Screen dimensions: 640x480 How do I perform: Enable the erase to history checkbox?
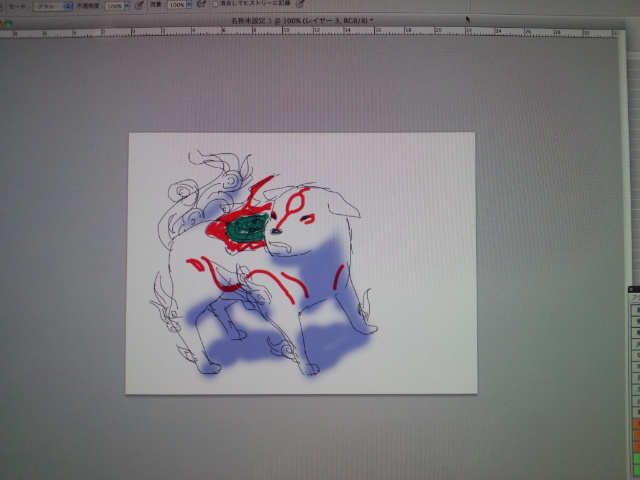(216, 4)
